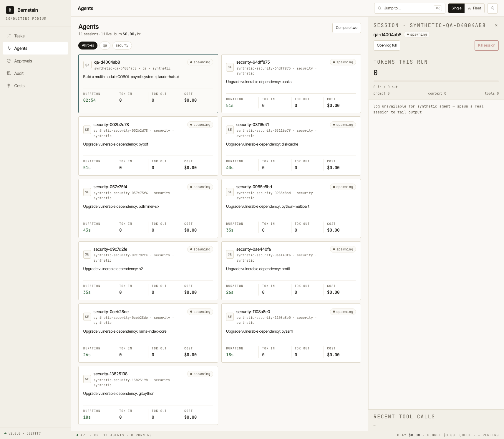Switch to Fleet view mode

click(x=475, y=8)
